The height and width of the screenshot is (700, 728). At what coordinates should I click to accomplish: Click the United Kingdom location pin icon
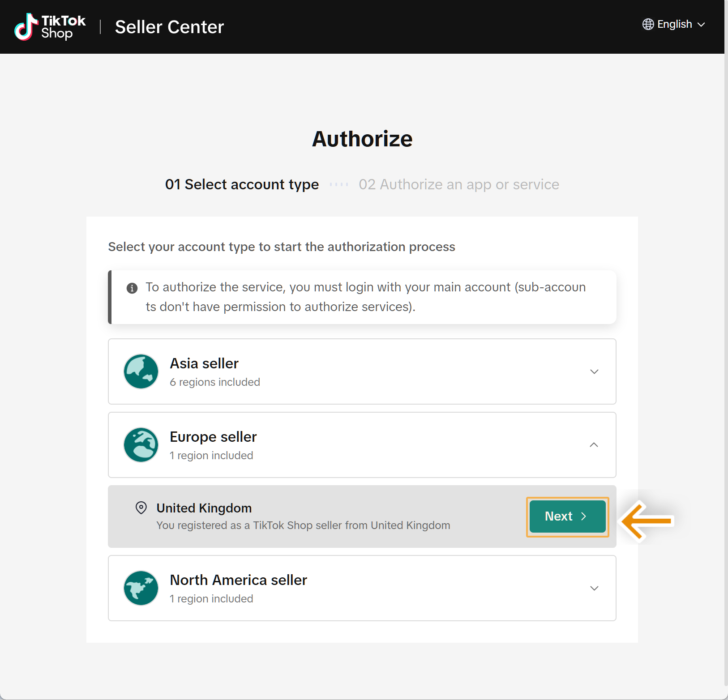[141, 508]
